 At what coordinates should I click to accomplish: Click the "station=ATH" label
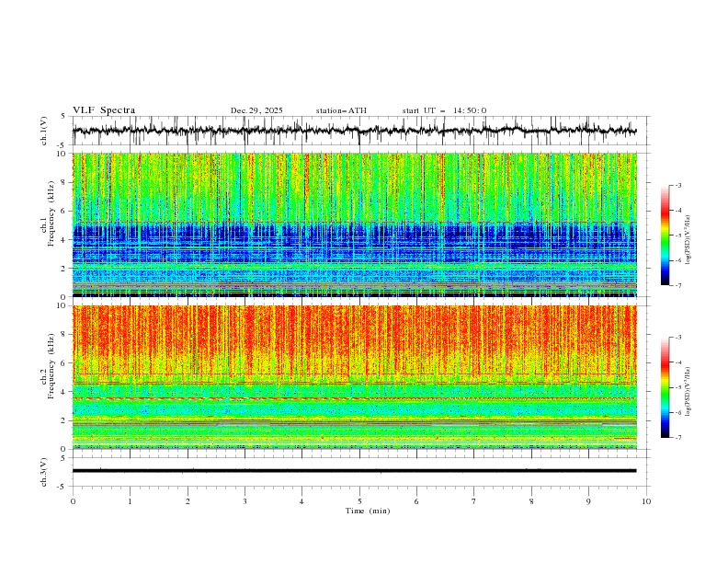tap(341, 110)
